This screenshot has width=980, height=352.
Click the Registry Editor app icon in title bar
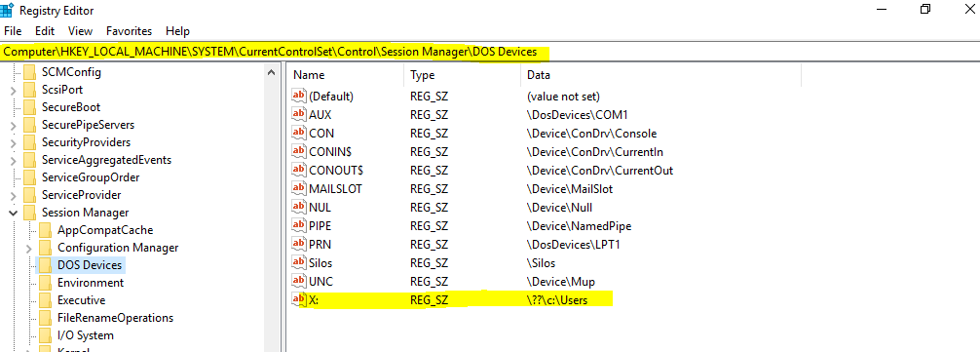tap(8, 11)
